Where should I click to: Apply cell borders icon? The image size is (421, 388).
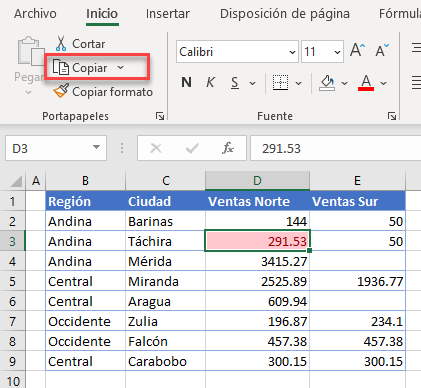[x=280, y=82]
